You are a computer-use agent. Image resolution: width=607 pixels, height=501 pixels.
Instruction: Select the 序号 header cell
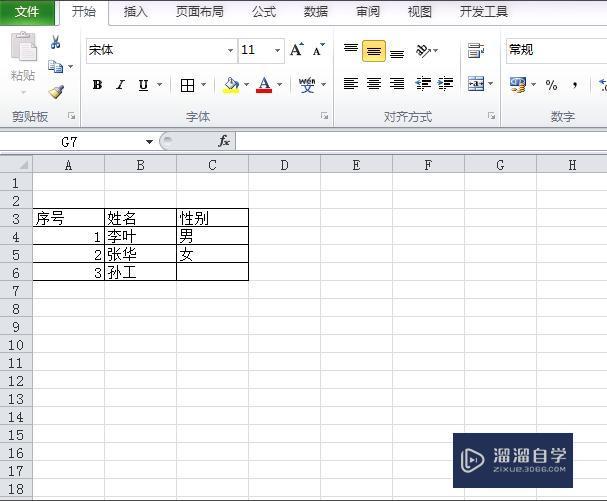click(69, 218)
